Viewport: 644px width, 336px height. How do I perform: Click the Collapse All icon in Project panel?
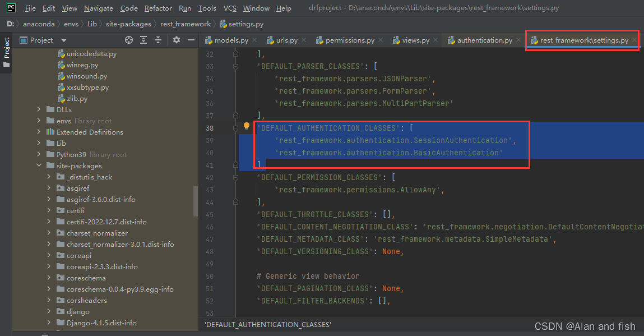click(157, 40)
